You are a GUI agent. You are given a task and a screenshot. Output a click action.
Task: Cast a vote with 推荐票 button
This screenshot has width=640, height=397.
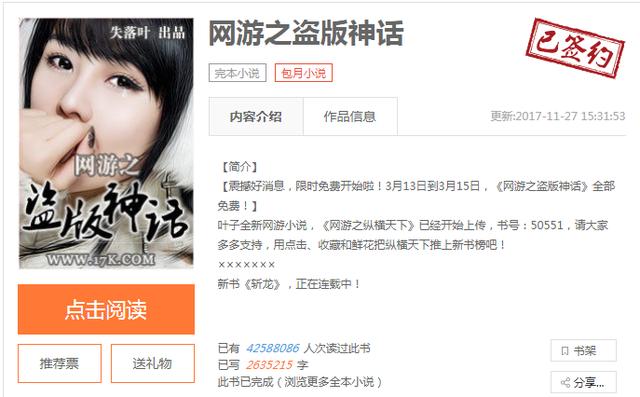click(x=60, y=363)
